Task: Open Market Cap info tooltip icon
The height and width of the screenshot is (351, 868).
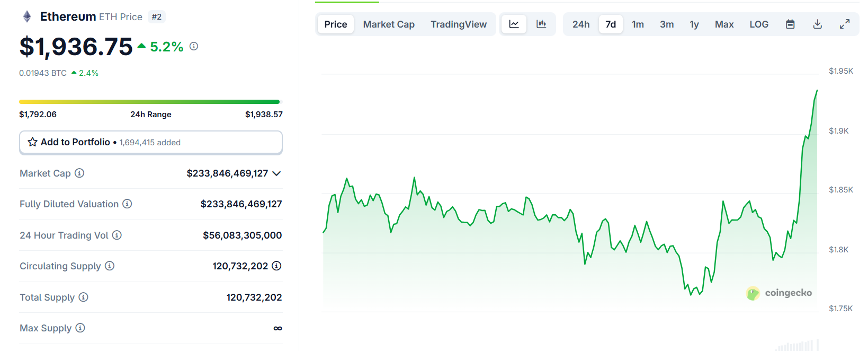Action: tap(79, 173)
